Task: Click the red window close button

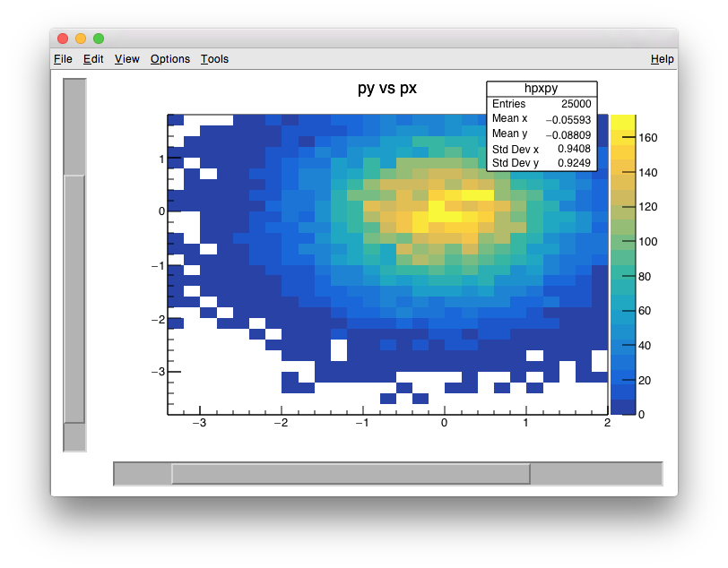Action: [x=63, y=38]
